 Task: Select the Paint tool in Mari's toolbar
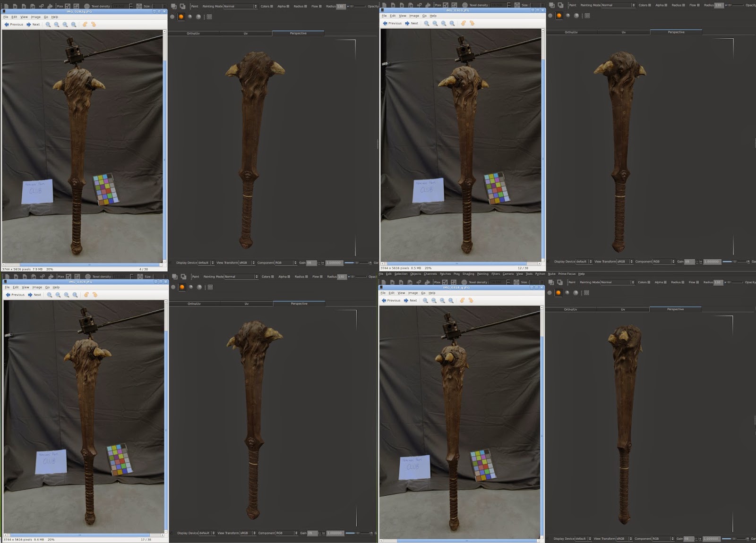click(195, 6)
